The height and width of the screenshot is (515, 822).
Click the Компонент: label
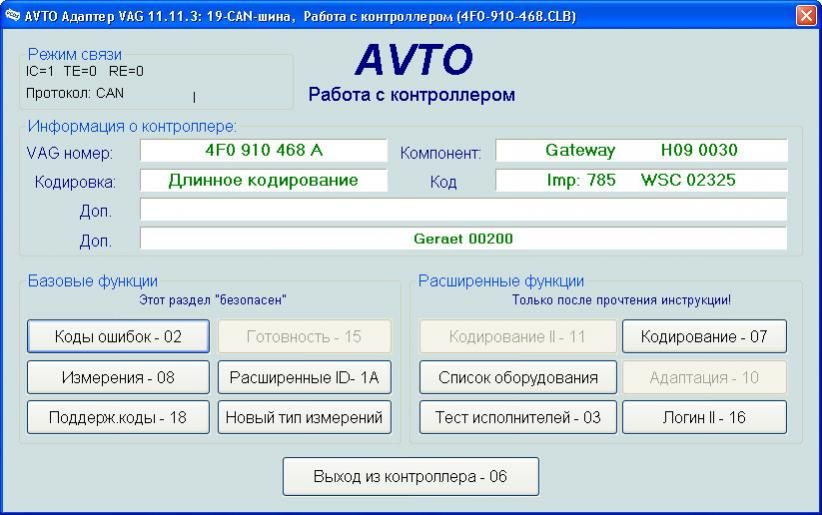coord(440,153)
